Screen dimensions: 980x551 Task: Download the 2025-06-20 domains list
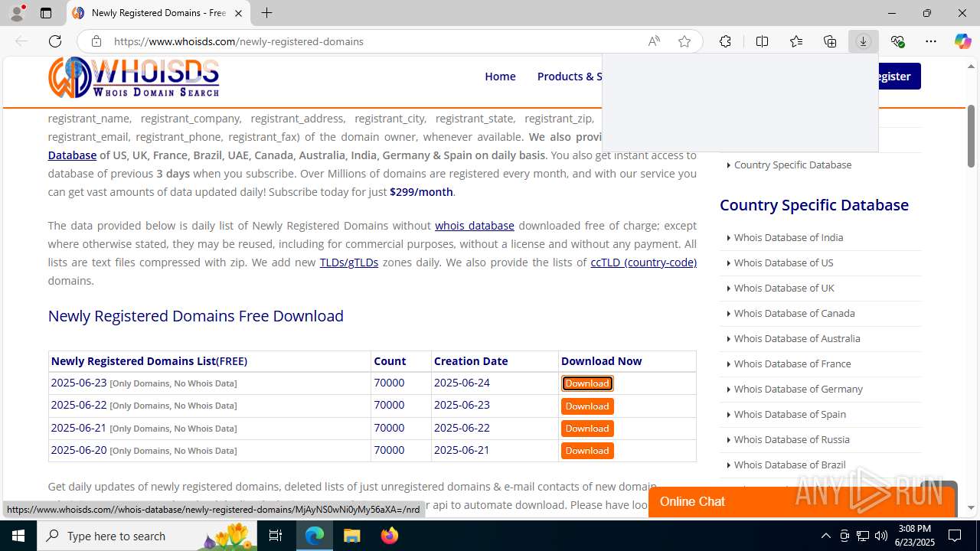click(587, 451)
